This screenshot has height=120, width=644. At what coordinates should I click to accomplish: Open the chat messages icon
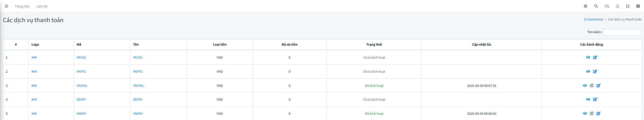click(607, 6)
